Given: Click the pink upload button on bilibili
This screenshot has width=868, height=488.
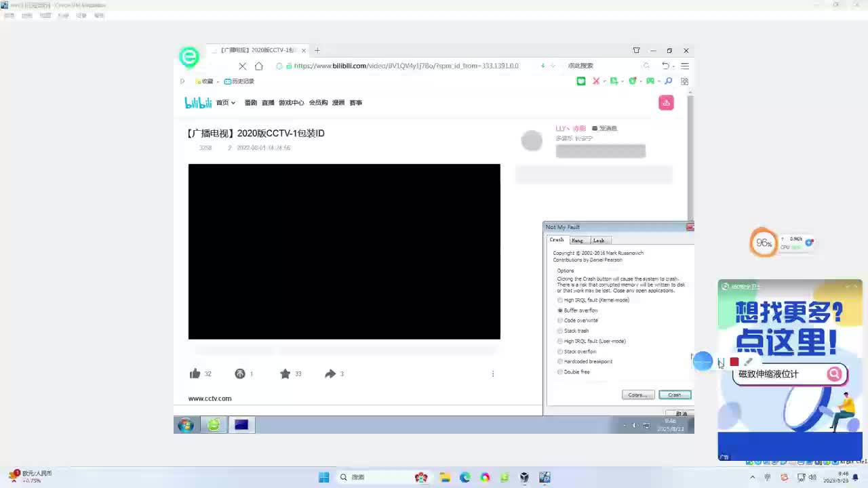Looking at the screenshot, I should [666, 102].
